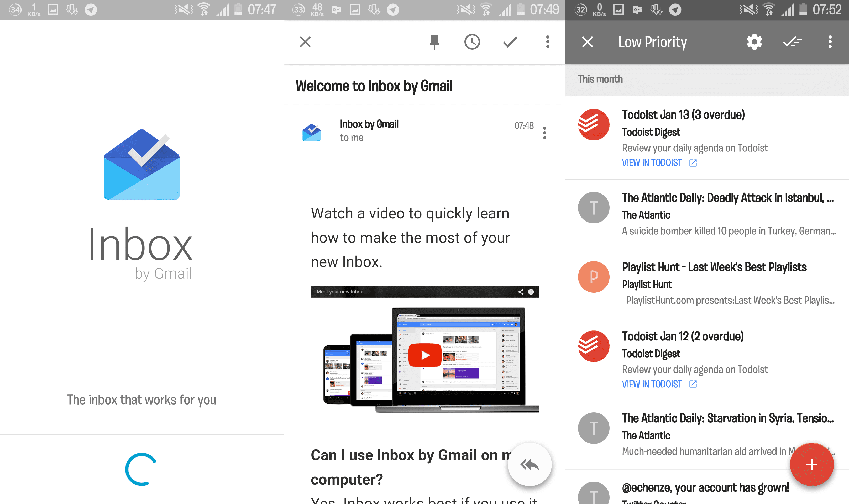This screenshot has height=504, width=849.
Task: Tap the Low Priority title
Action: click(x=652, y=42)
